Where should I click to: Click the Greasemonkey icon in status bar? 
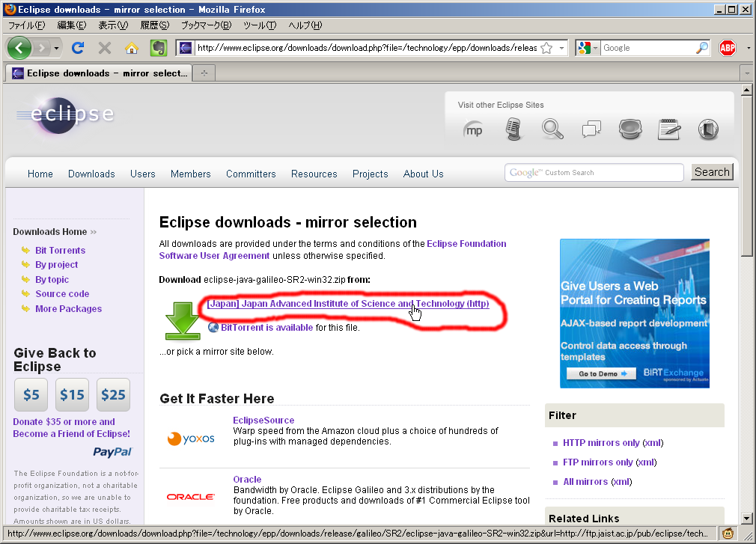pyautogui.click(x=728, y=534)
